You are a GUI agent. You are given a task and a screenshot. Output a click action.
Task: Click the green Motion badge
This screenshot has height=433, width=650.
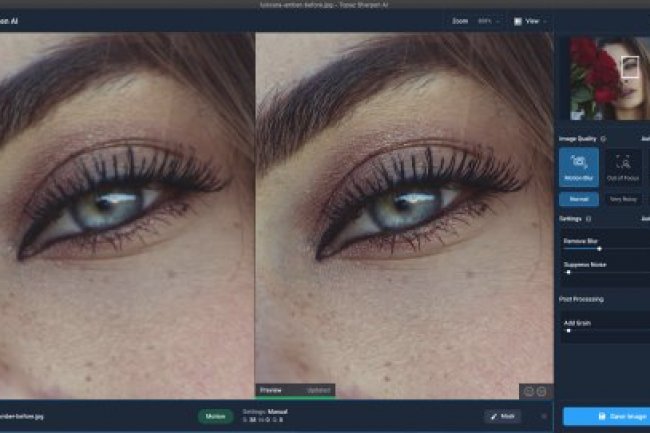tap(215, 416)
